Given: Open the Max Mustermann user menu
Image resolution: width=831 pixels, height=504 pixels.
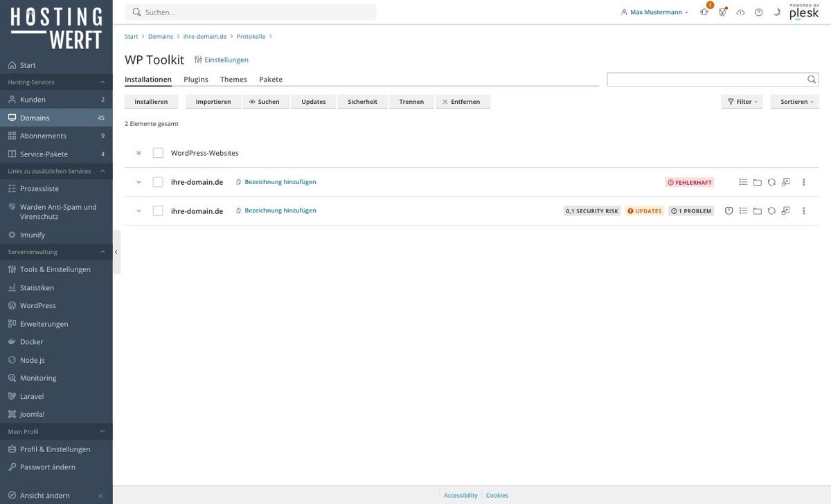Looking at the screenshot, I should pos(654,12).
